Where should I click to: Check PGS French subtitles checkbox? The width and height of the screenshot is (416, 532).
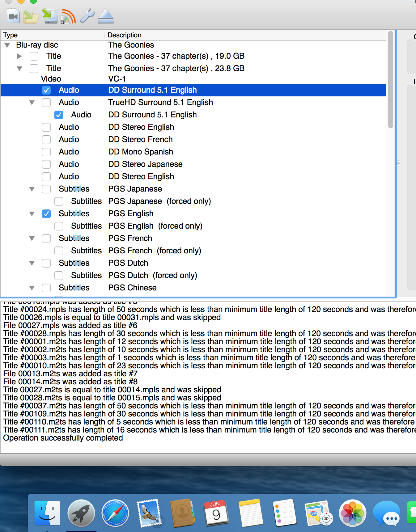point(46,239)
